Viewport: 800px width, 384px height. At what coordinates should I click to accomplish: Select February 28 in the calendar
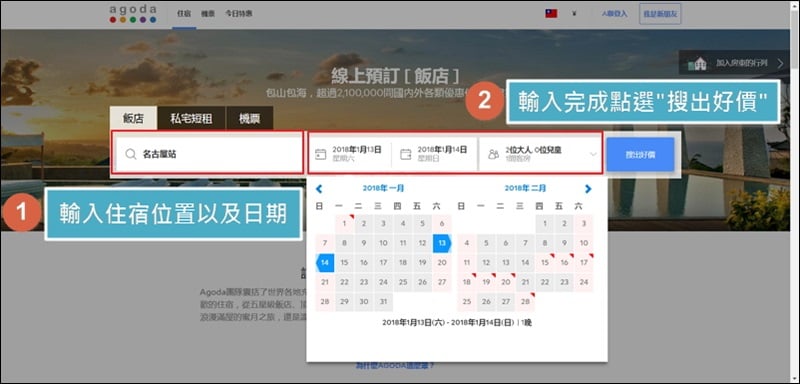point(525,302)
